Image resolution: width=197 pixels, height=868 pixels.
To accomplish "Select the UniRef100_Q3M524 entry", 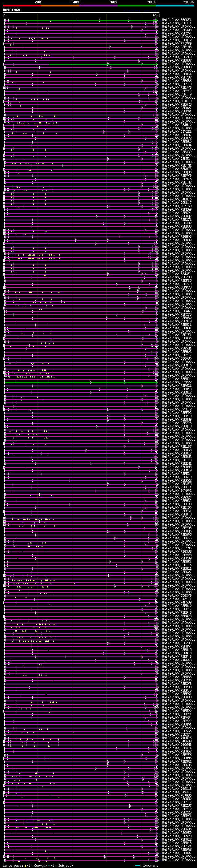I will click(176, 159).
